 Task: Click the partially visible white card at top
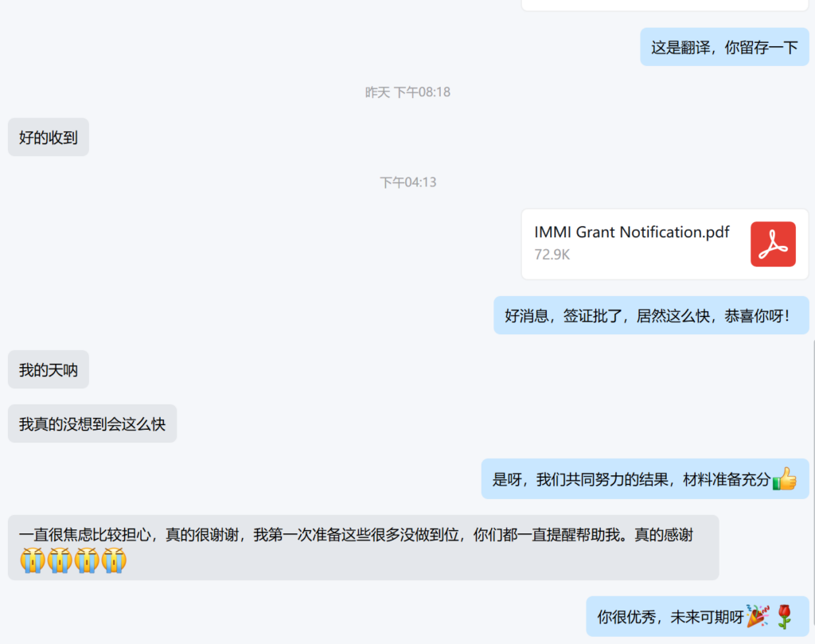(665, 5)
